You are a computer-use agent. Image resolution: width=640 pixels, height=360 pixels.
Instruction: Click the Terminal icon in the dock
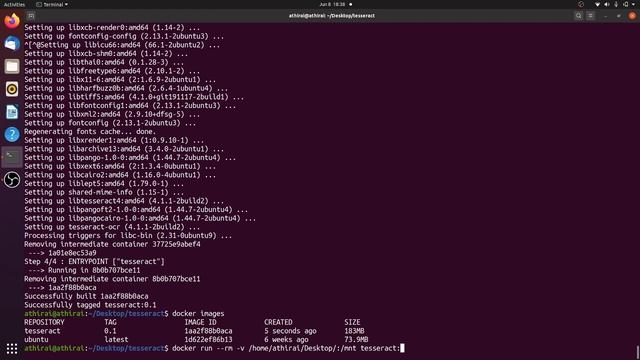12,157
